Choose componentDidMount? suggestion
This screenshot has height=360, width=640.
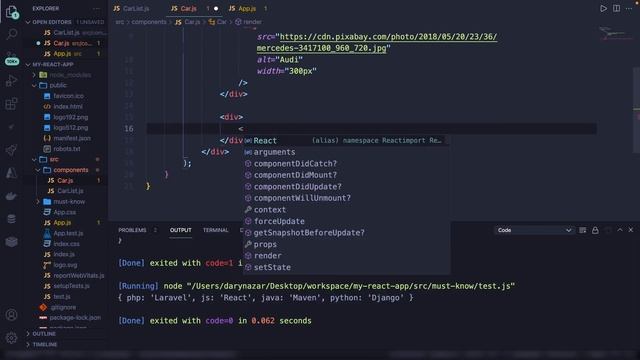pyautogui.click(x=346, y=175)
